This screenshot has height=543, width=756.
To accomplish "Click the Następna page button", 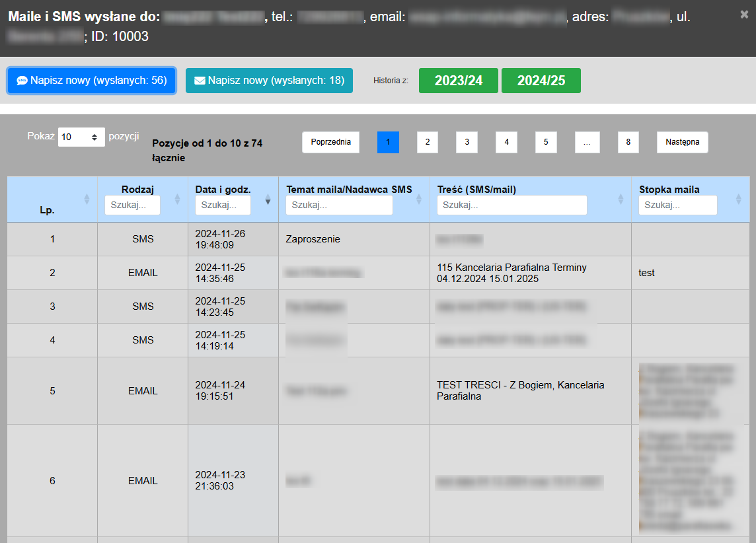I will coord(682,142).
